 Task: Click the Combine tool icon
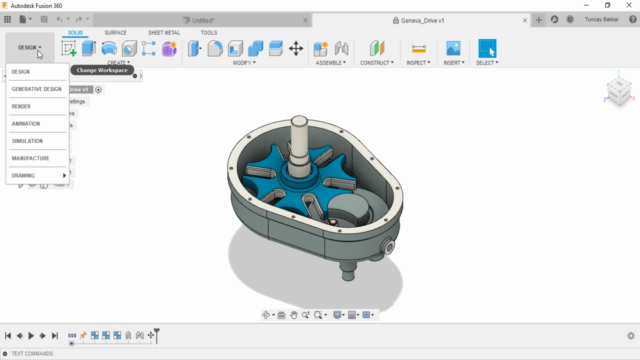coord(256,49)
